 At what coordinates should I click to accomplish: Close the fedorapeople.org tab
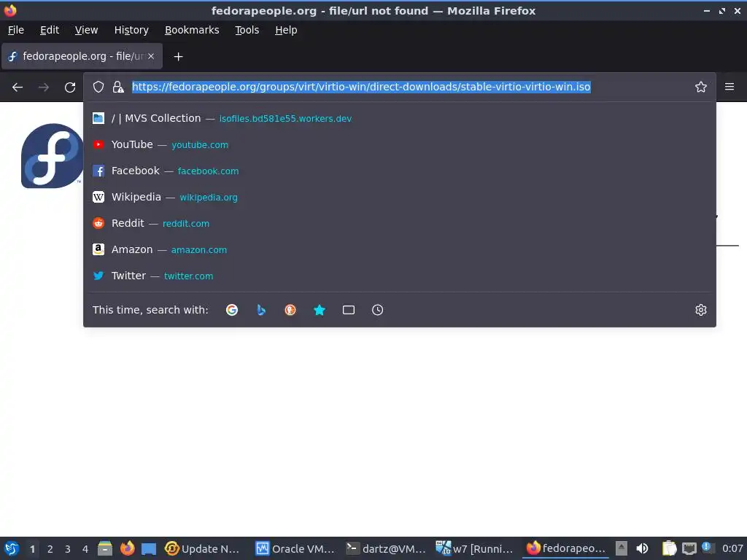(x=150, y=56)
